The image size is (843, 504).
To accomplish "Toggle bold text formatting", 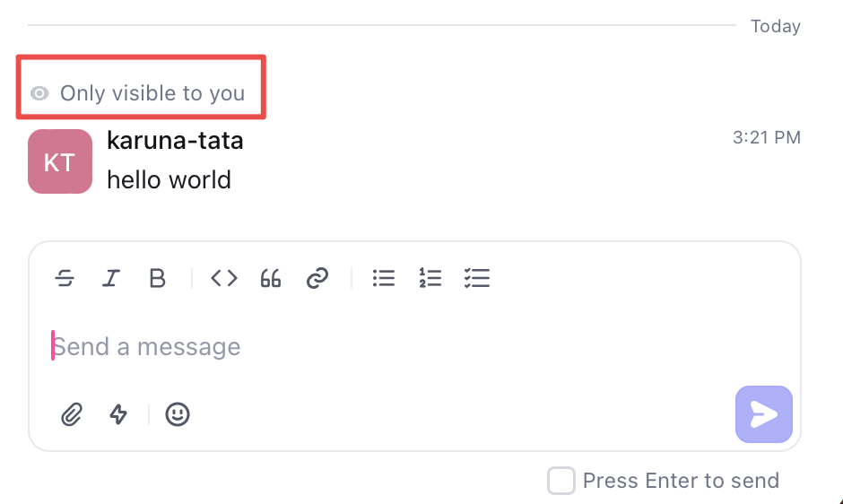I will [x=158, y=279].
